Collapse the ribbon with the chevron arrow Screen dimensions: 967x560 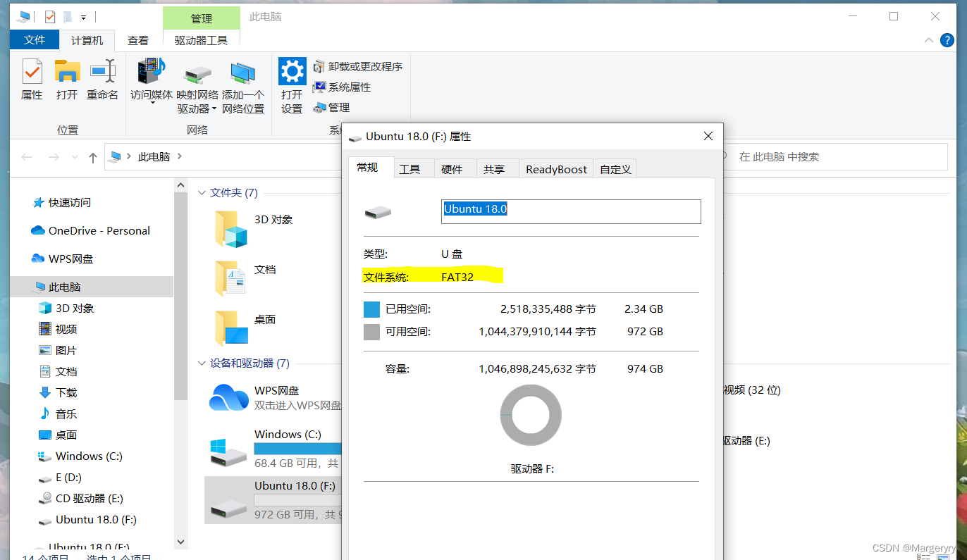929,41
